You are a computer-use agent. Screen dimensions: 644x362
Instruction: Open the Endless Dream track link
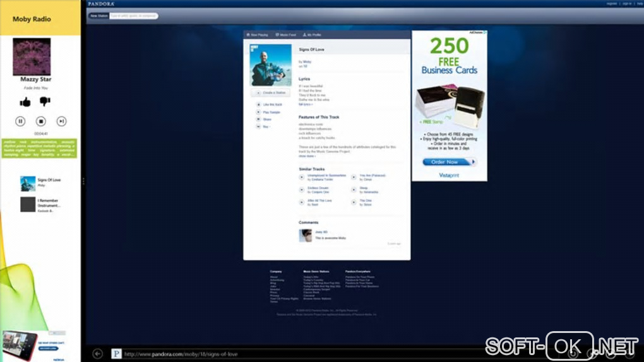coord(318,188)
